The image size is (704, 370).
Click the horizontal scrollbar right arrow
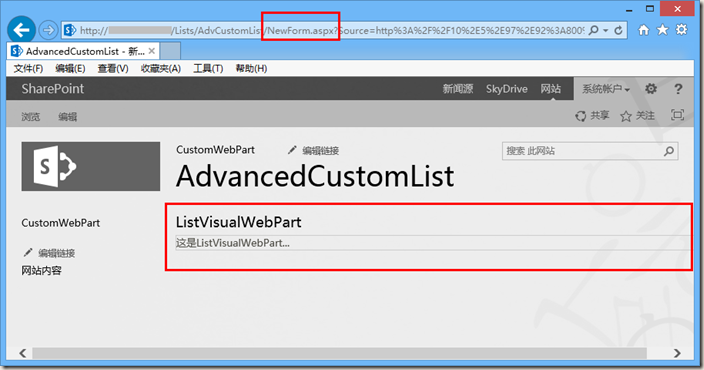click(677, 353)
